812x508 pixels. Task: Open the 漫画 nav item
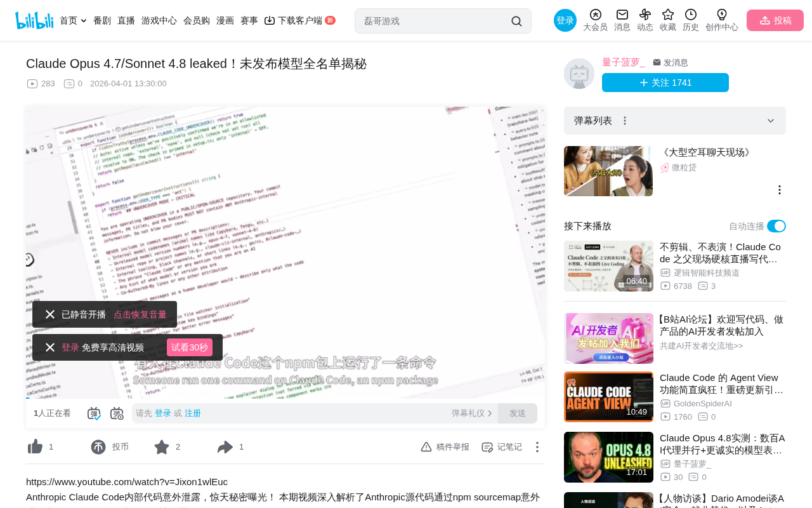click(225, 20)
